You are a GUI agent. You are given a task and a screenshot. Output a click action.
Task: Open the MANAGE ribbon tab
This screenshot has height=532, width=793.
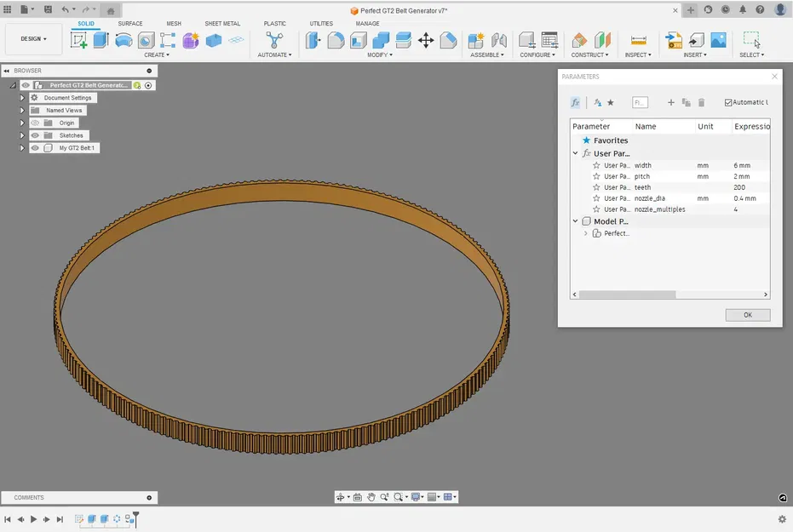point(367,23)
